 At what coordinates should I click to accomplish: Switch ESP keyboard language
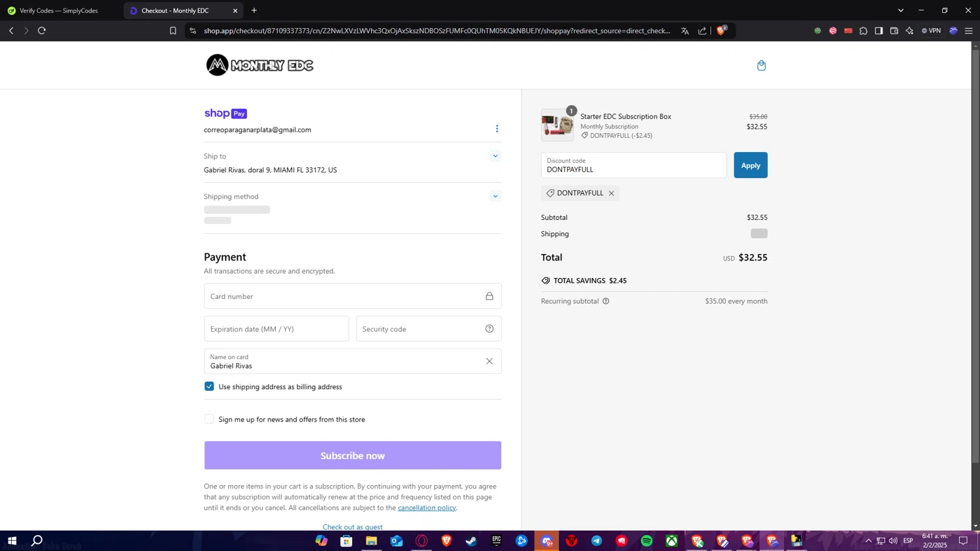point(908,541)
